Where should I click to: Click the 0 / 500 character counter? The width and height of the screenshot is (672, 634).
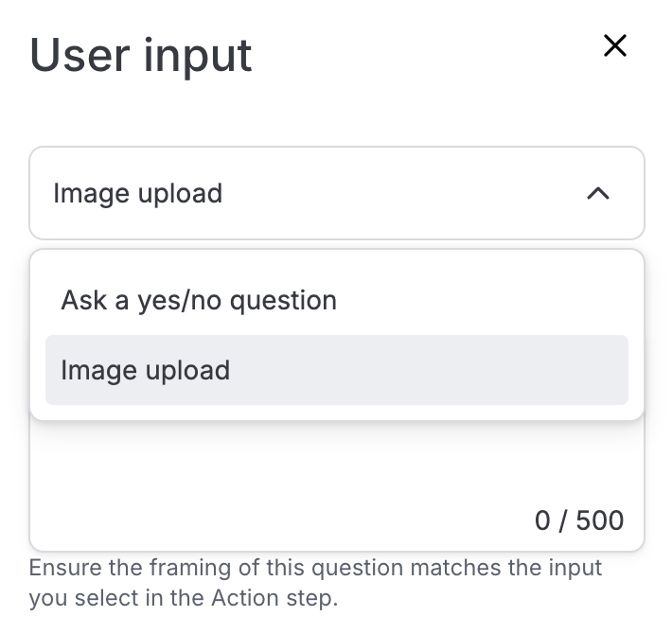click(x=578, y=520)
